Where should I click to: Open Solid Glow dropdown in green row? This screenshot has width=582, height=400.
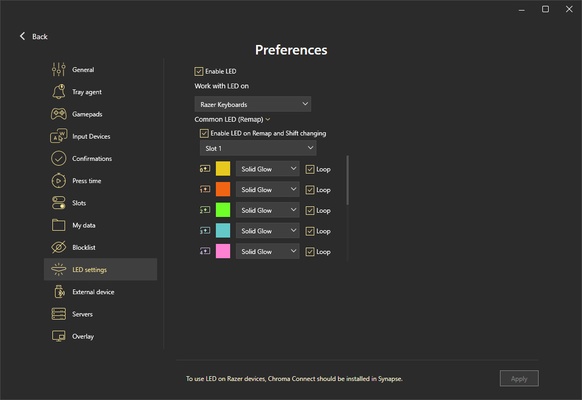coord(268,210)
